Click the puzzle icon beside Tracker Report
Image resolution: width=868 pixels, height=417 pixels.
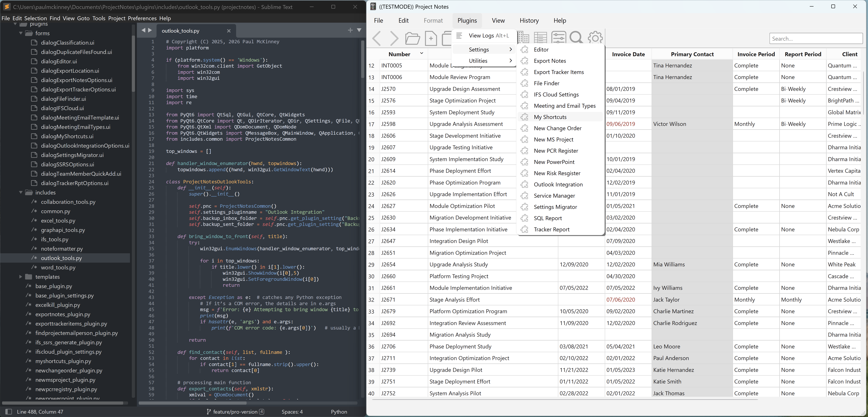[x=524, y=229]
